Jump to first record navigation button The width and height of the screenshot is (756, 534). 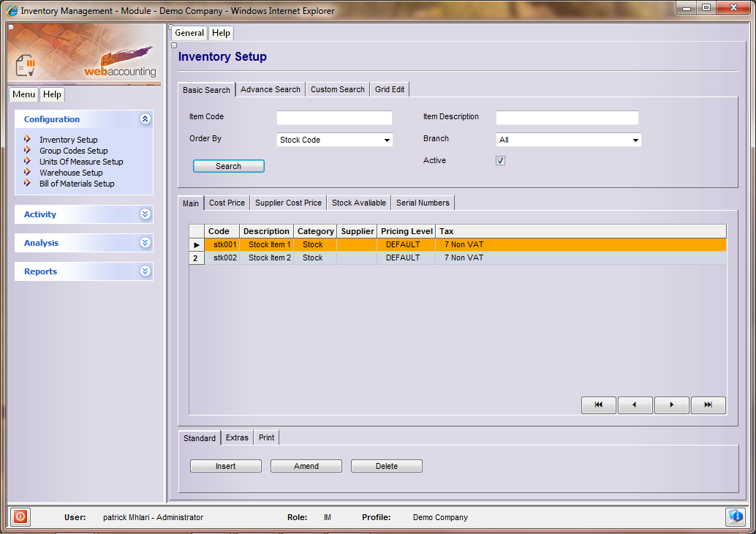point(599,405)
